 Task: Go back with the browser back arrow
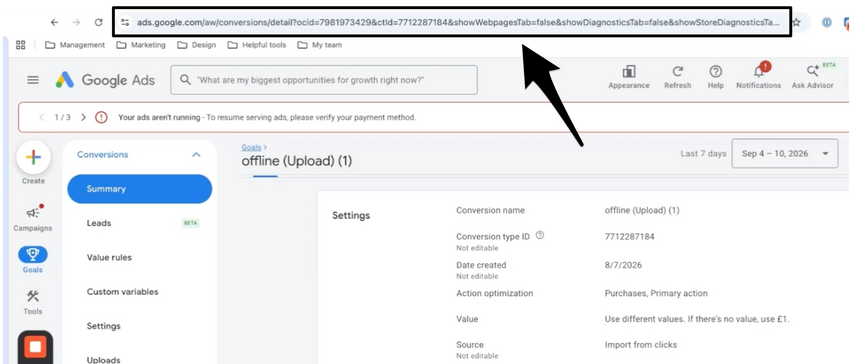[54, 22]
